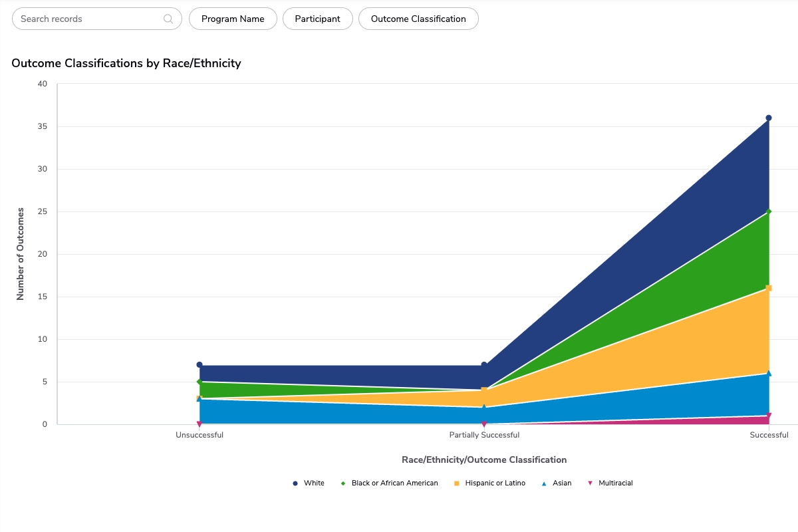Viewport: 798px width, 532px height.
Task: Expand the Outcome Classification filter
Action: point(418,19)
